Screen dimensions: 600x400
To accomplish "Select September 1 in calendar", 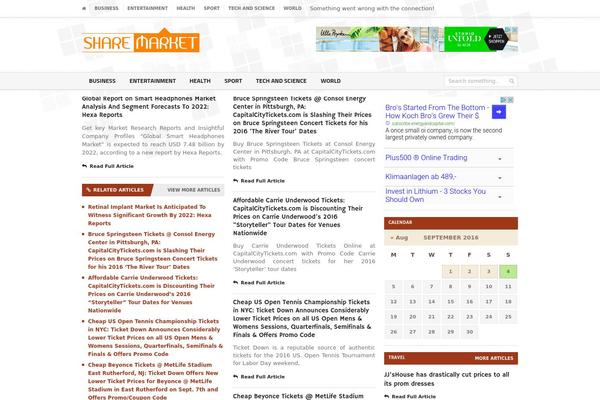I will [x=450, y=271].
